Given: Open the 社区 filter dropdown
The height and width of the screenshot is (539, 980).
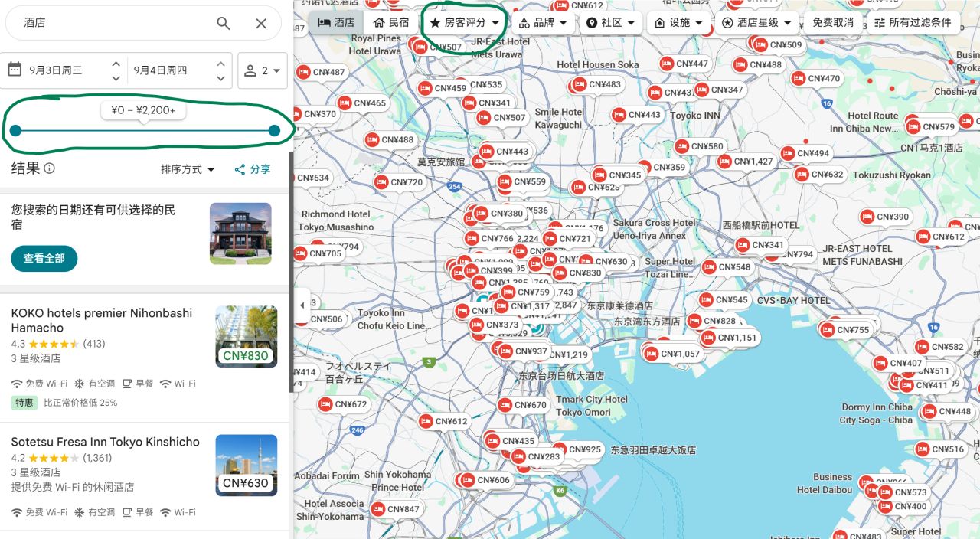Looking at the screenshot, I should click(x=610, y=23).
